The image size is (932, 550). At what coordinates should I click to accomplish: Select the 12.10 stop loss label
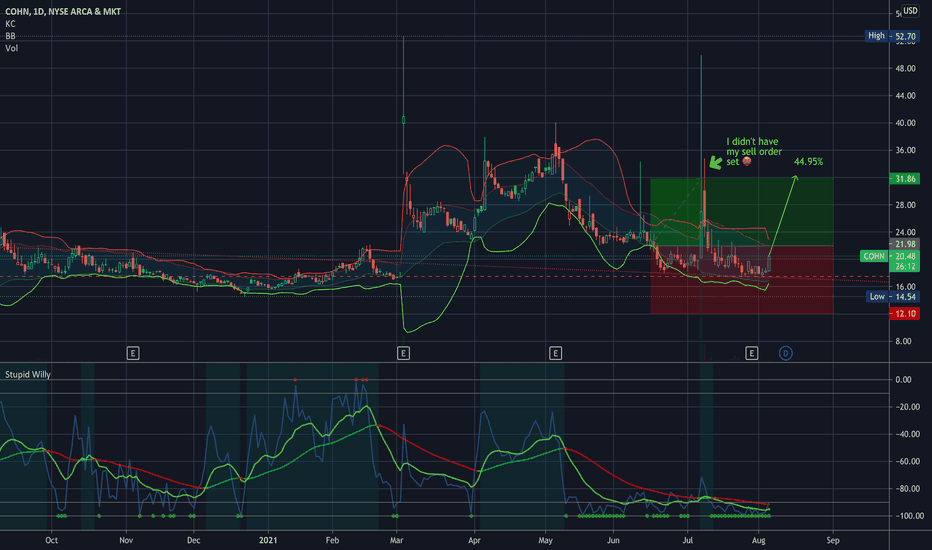[905, 313]
